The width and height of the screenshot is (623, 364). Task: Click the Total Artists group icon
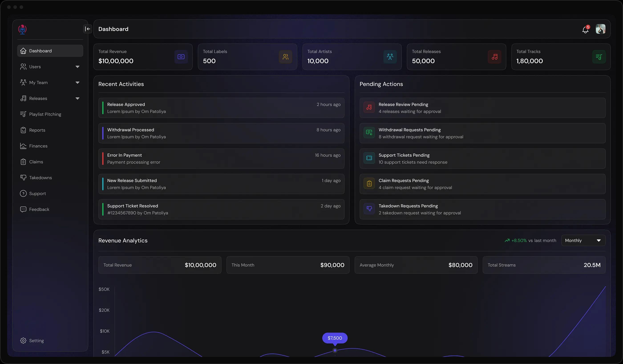[x=390, y=57]
